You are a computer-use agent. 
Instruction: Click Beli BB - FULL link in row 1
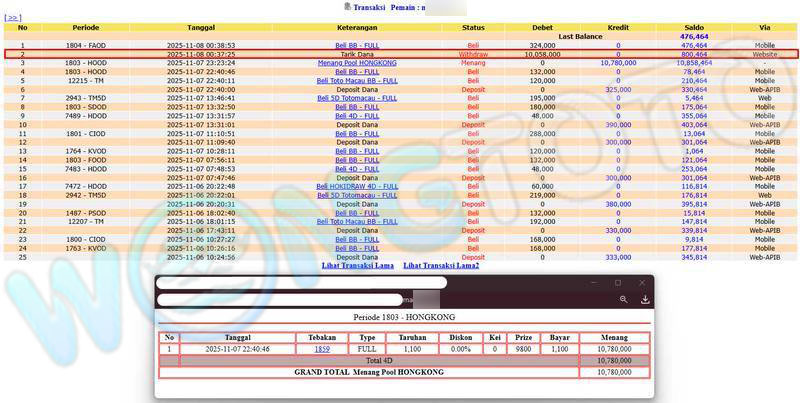[356, 46]
